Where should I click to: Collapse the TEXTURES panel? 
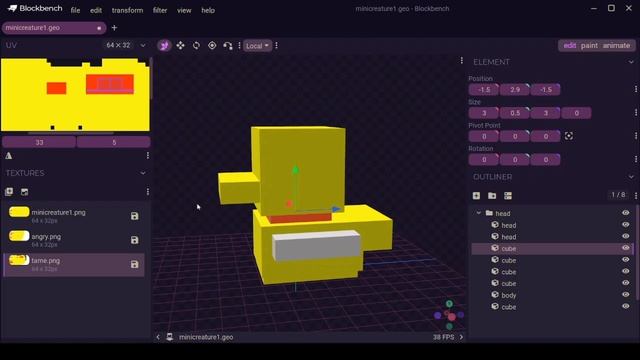pyautogui.click(x=143, y=173)
